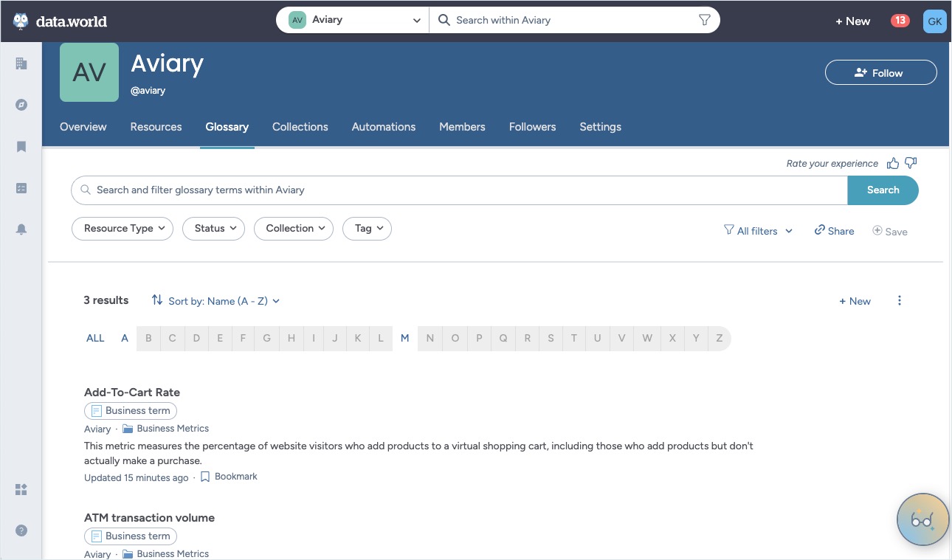This screenshot has width=952, height=560.
Task: Expand the Status filter dropdown
Action: click(x=214, y=229)
